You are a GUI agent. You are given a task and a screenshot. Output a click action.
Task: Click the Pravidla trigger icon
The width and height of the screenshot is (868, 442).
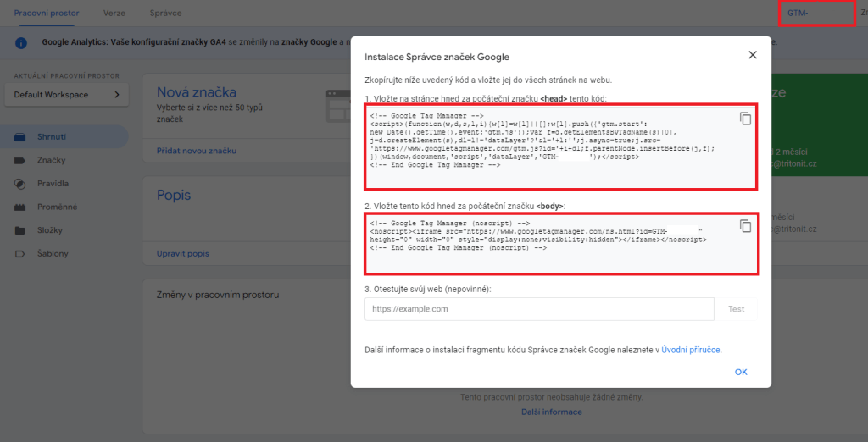(20, 184)
